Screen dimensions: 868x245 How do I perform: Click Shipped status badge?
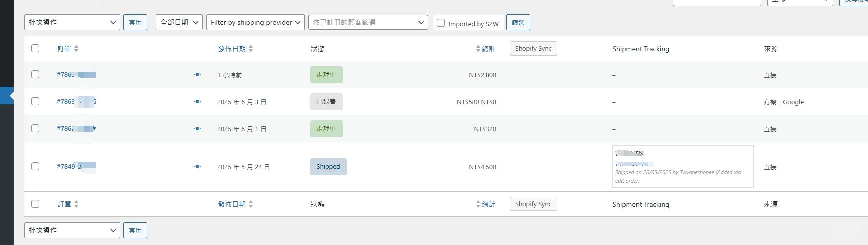pos(328,167)
